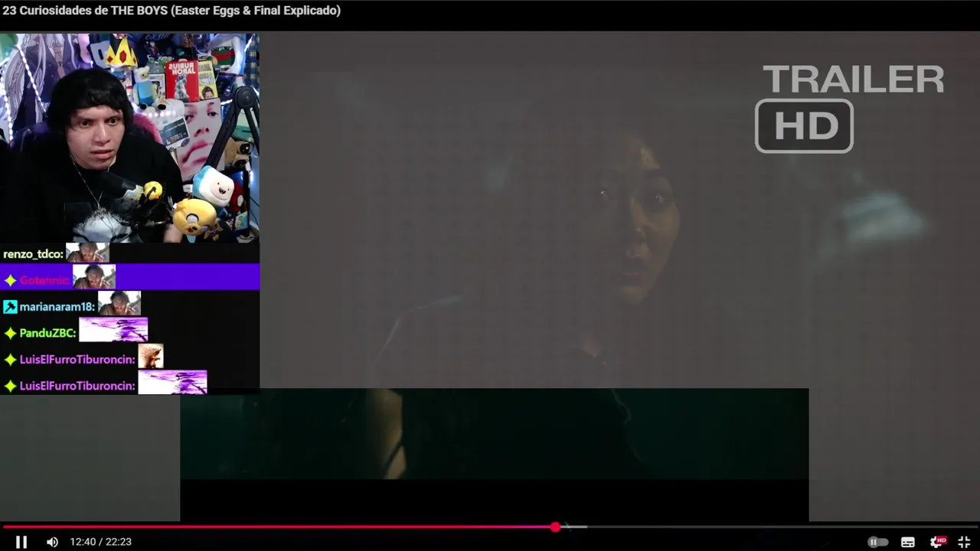Mute the video using the speaker icon
Image resolution: width=980 pixels, height=551 pixels.
coord(52,542)
